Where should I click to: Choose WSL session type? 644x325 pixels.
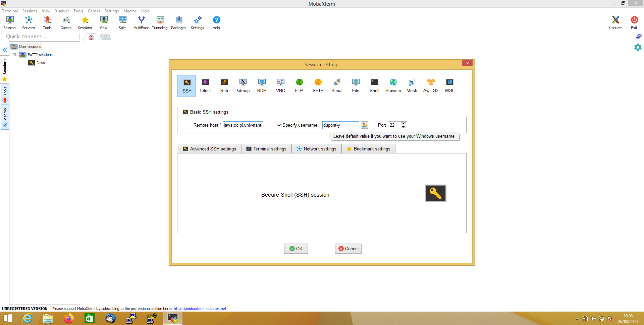449,86
